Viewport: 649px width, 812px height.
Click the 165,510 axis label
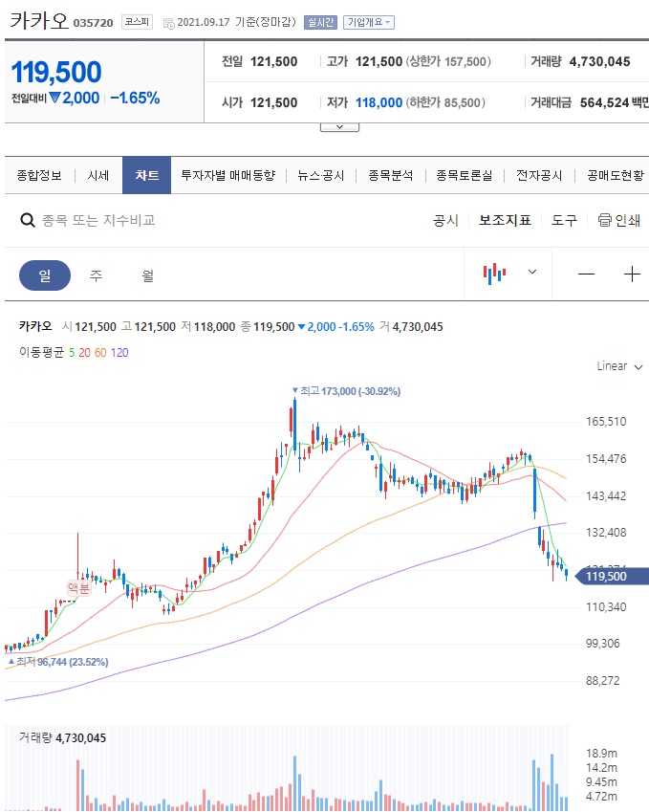(606, 422)
